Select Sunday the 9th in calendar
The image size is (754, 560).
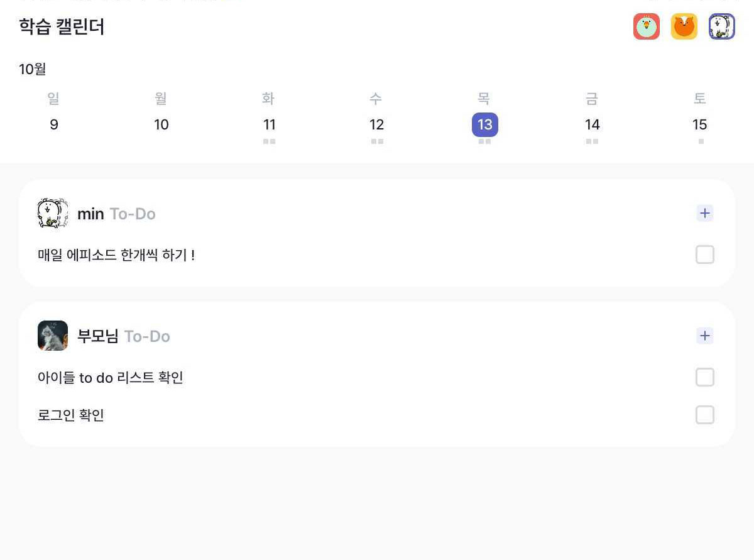[x=54, y=124]
